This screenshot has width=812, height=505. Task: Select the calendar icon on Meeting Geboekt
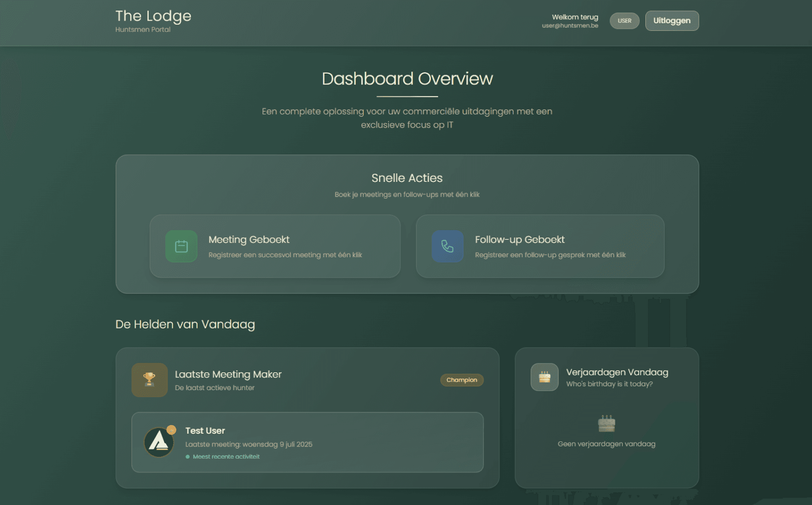click(x=181, y=246)
